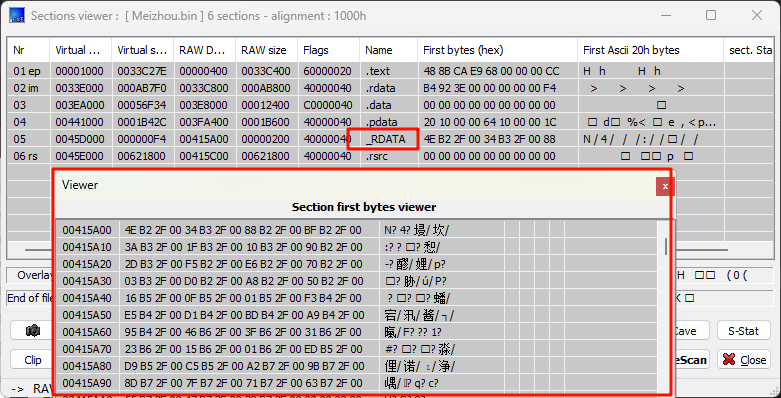
Task: Select the .pdata section name cell
Action: pyautogui.click(x=389, y=122)
